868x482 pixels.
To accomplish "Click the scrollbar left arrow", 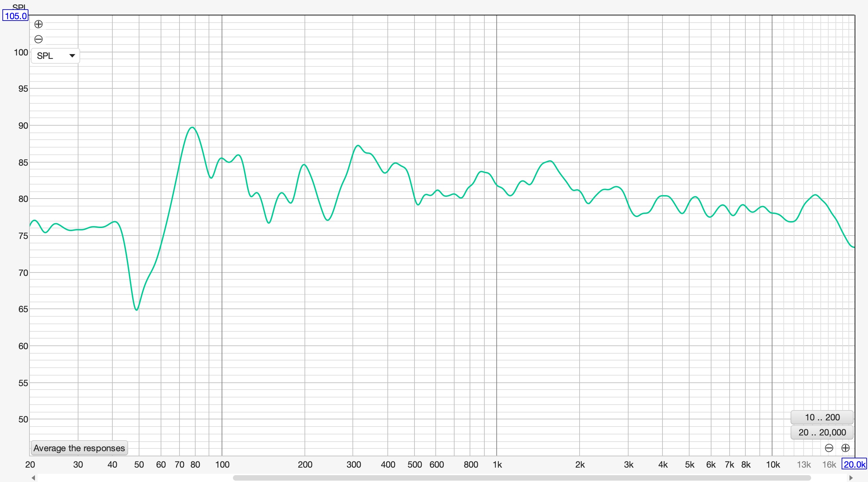I will point(33,478).
